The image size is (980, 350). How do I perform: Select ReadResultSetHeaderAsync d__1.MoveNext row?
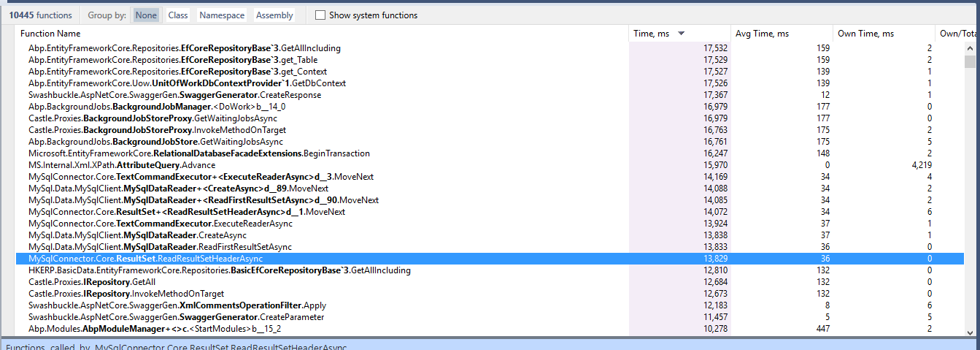490,212
